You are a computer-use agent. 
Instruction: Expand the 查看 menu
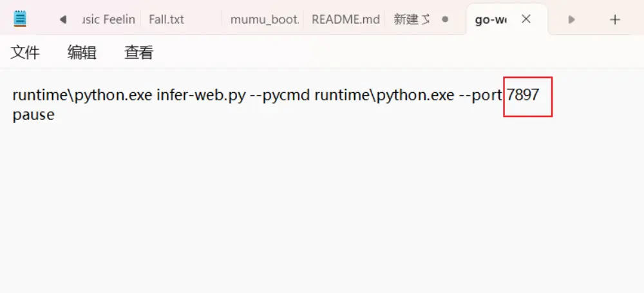click(138, 53)
